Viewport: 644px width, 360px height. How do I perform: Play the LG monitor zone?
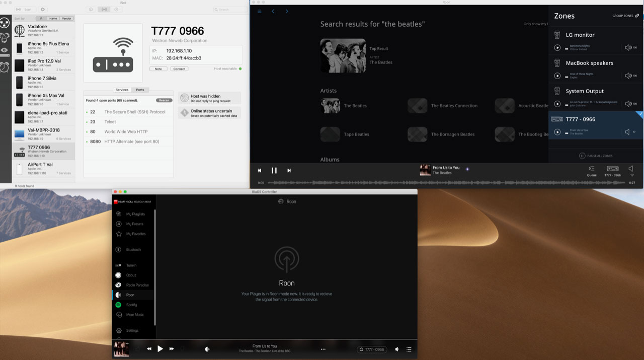point(557,47)
